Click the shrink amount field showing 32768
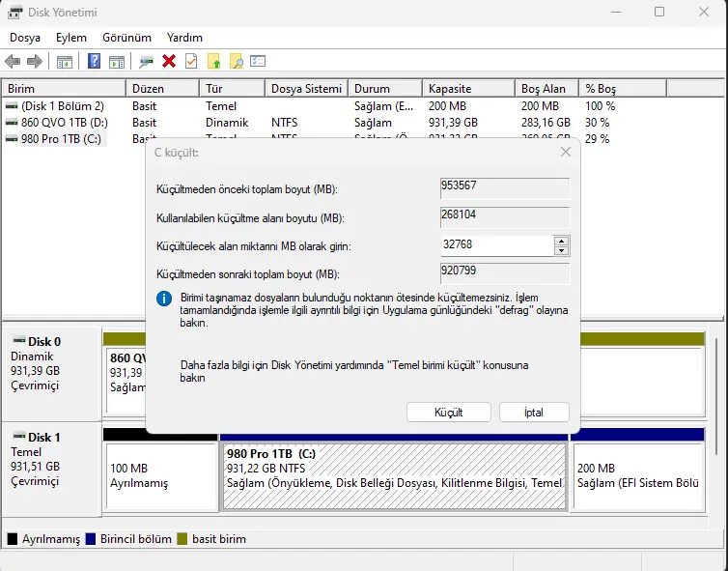728x571 pixels. (497, 245)
